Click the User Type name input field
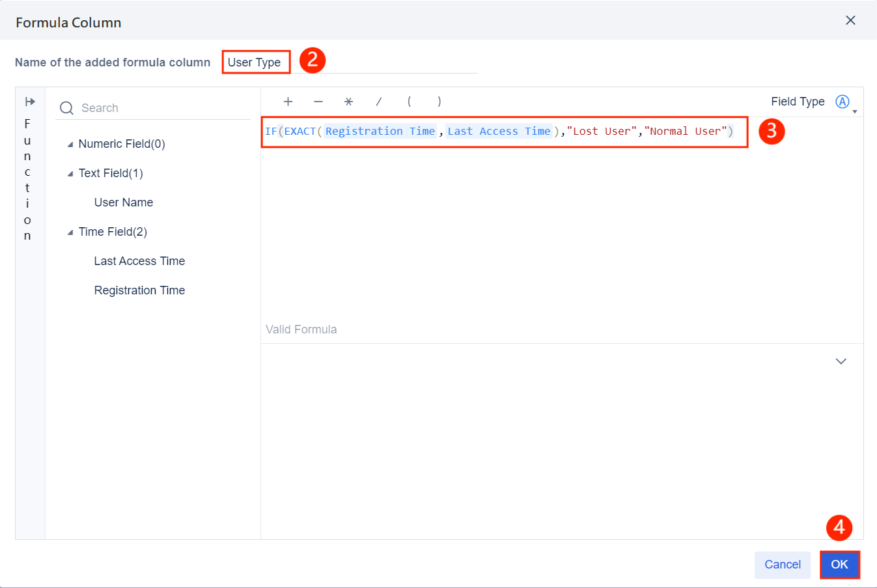The height and width of the screenshot is (588, 877). point(255,62)
